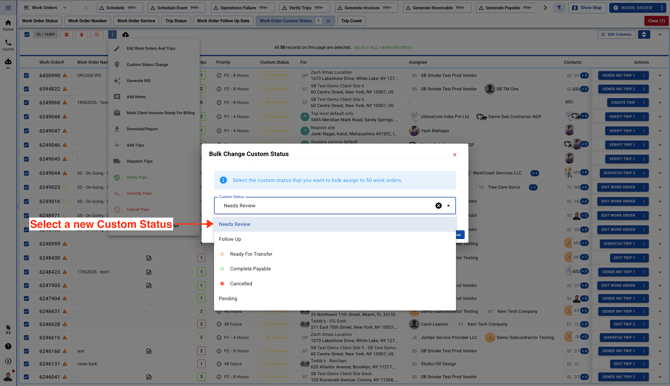Open kebab menu on WORK ORDER button

(662, 8)
